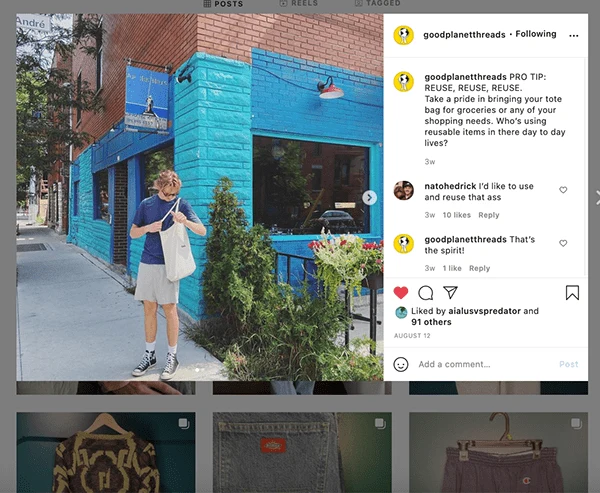Focus the Add a comment field

click(x=484, y=364)
